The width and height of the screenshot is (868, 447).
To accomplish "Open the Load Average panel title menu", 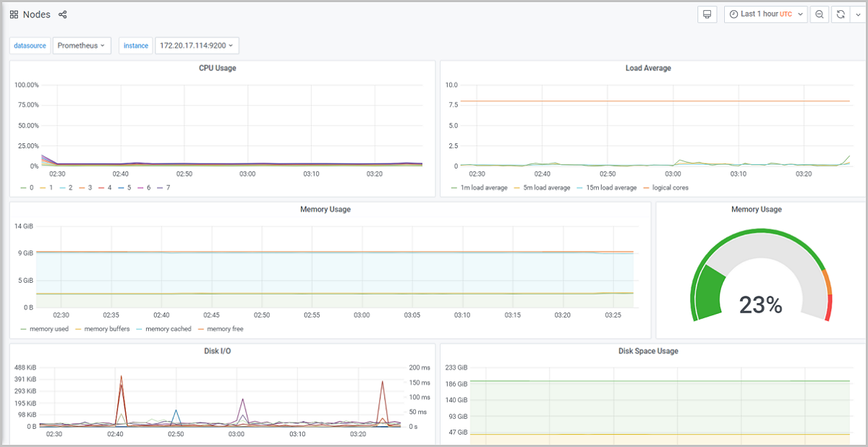I will point(648,68).
